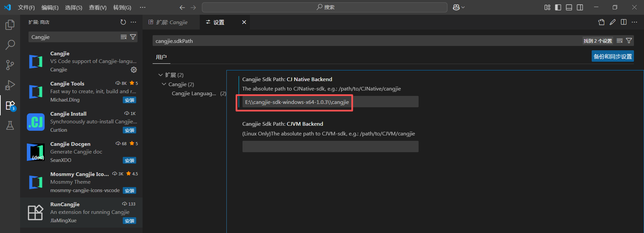The height and width of the screenshot is (233, 644).
Task: Open Cangjie extension manage gear
Action: 134,70
